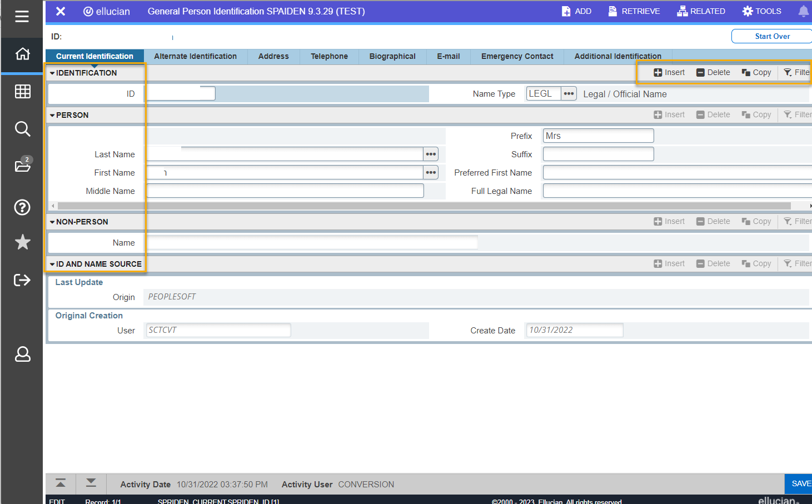Click the Start Over button
The height and width of the screenshot is (504, 812).
coord(772,36)
